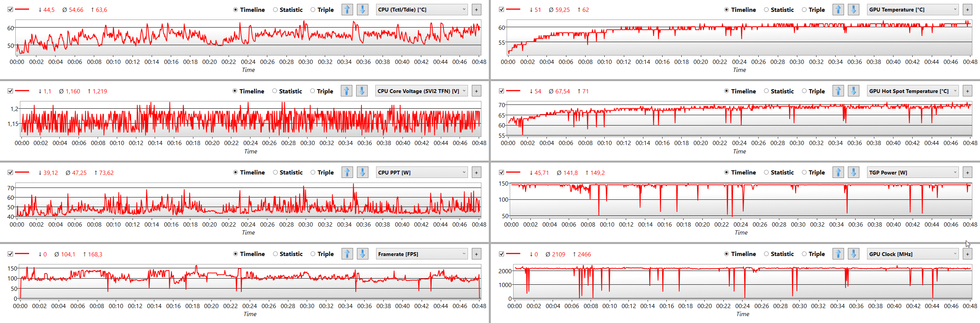Add a chart via CPU (Tctl/Tdie) plus button
The width and height of the screenshot is (980, 323).
[x=476, y=10]
